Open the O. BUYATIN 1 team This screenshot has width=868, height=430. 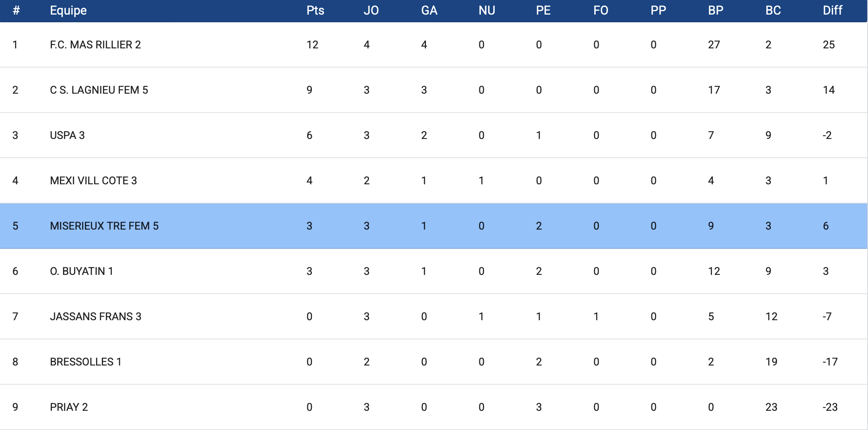coord(81,271)
